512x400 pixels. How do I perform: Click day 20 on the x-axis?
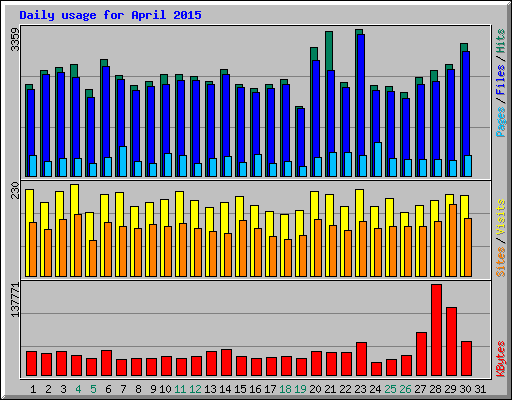pos(315,389)
